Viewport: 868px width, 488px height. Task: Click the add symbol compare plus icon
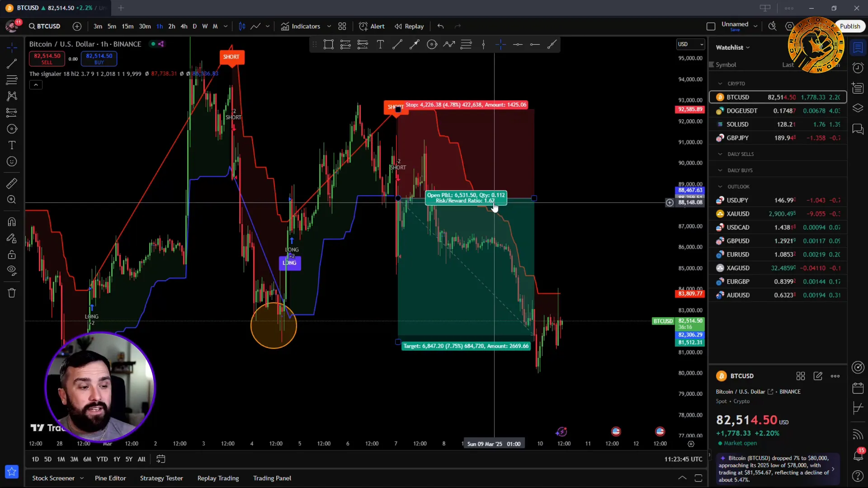click(77, 26)
